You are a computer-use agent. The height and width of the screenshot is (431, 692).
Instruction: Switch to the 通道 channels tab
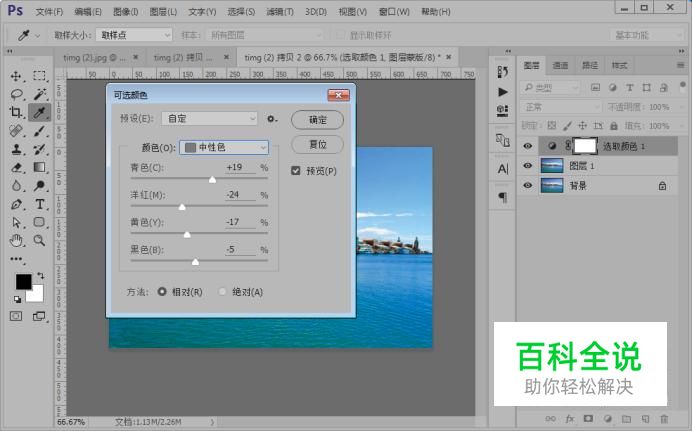pos(560,65)
